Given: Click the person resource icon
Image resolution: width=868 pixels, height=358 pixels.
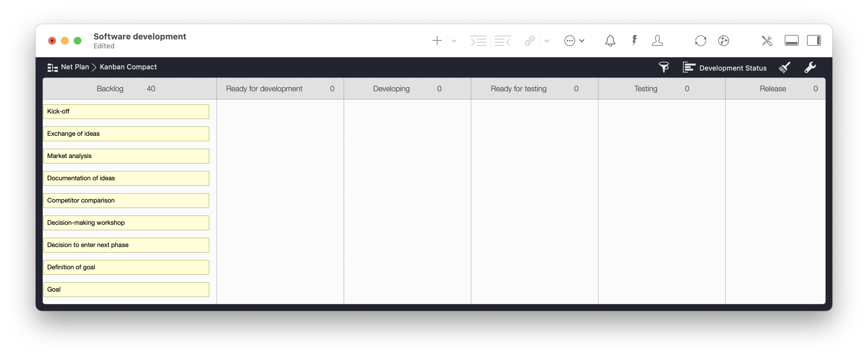Looking at the screenshot, I should 657,41.
